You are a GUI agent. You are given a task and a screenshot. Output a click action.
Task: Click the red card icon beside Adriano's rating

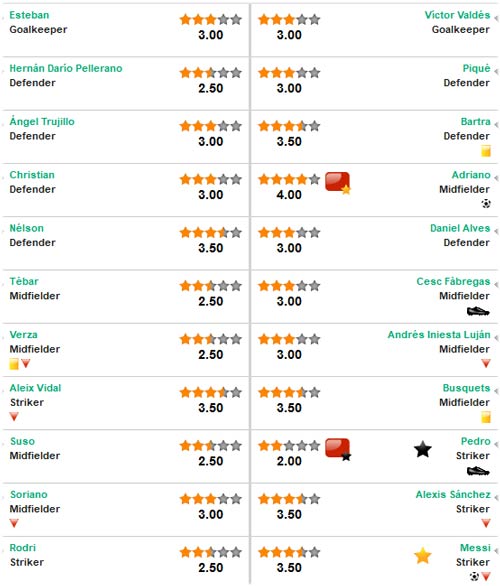(338, 183)
